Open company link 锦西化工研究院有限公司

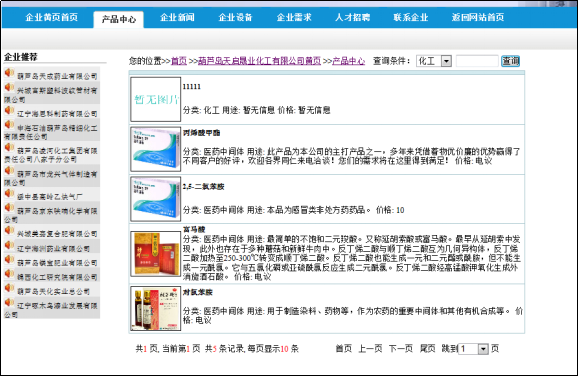tap(57, 277)
